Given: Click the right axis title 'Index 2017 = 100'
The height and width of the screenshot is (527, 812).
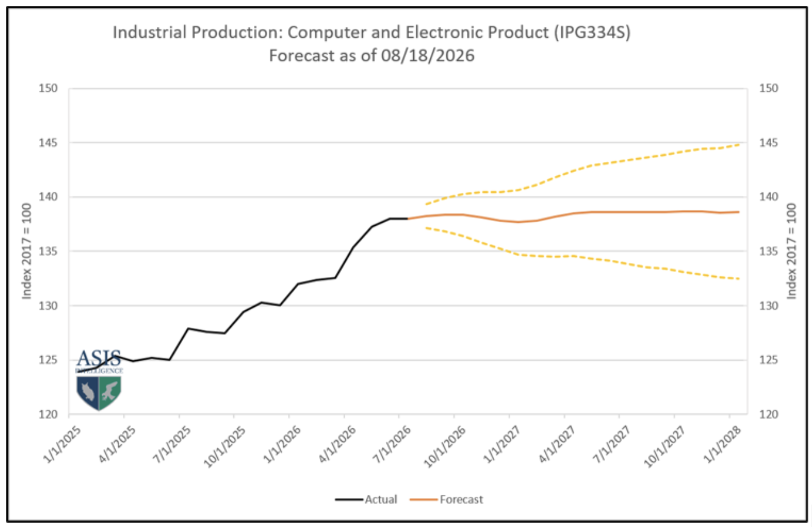Looking at the screenshot, I should (791, 251).
